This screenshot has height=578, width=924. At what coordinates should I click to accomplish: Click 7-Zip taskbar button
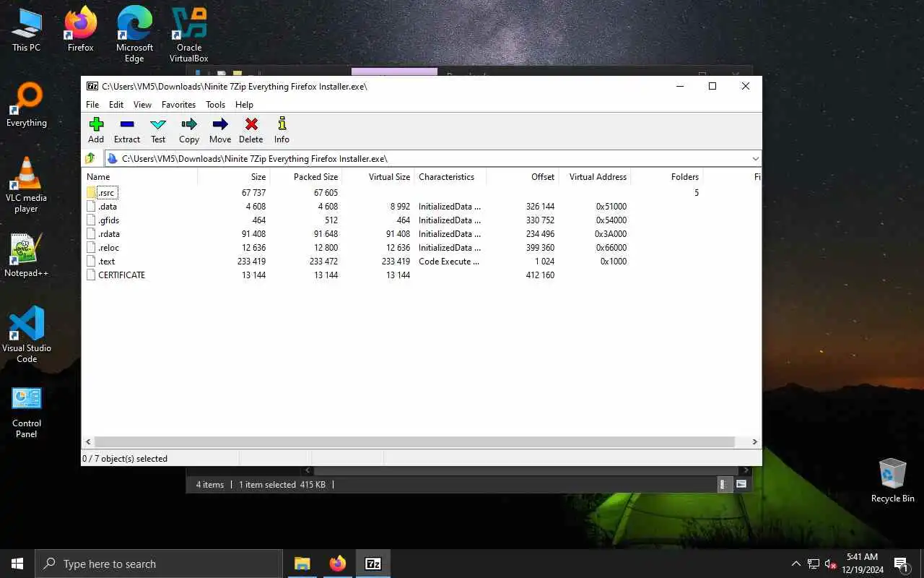pyautogui.click(x=373, y=564)
